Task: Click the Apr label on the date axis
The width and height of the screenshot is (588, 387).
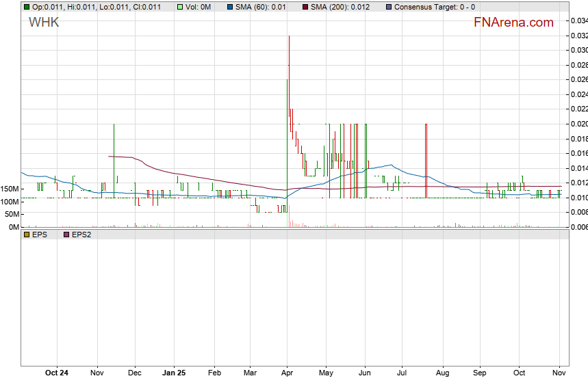Action: pyautogui.click(x=287, y=373)
